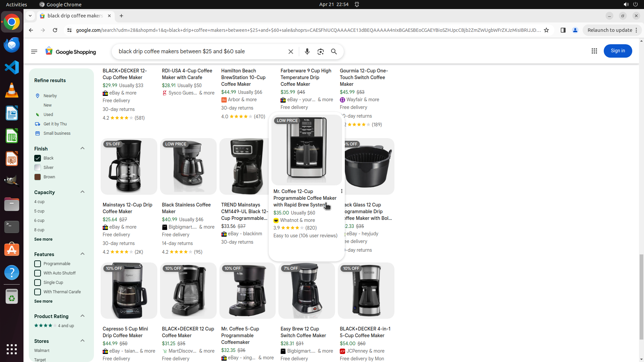
Task: Uncheck the Black finish filter
Action: (x=38, y=158)
